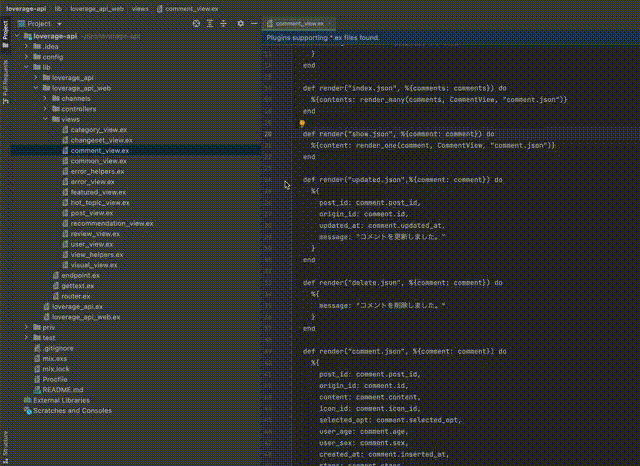Place cursor on render delete.json line
This screenshot has height=466, width=640.
point(402,282)
